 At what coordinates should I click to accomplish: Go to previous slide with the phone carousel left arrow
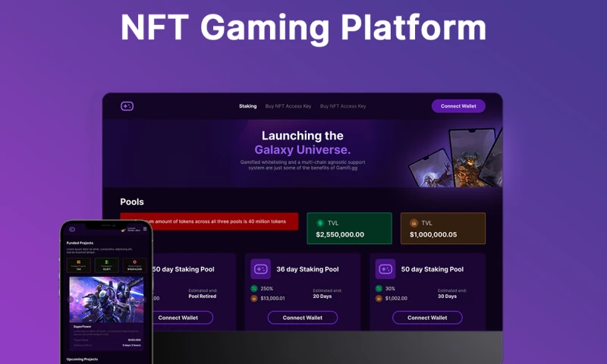(x=71, y=300)
